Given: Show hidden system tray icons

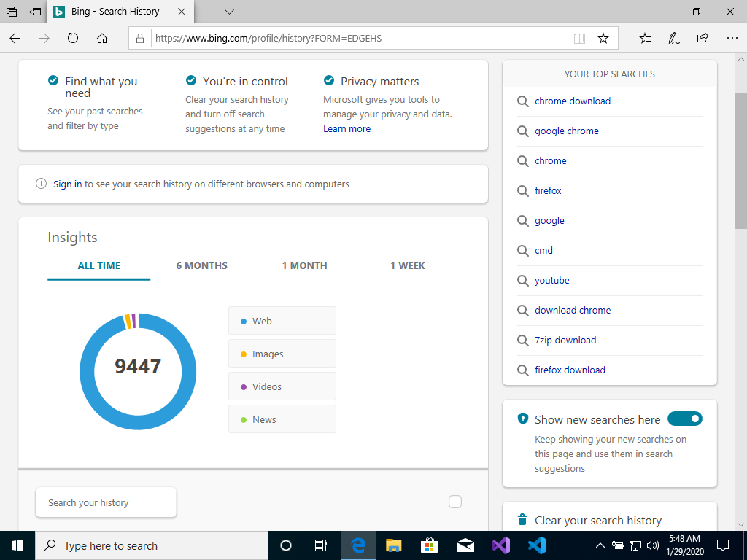Looking at the screenshot, I should tap(600, 545).
